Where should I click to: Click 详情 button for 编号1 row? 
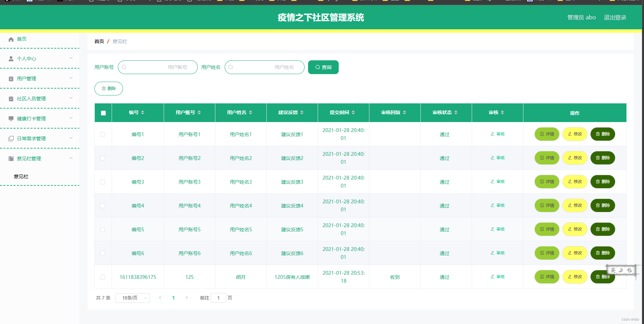(547, 134)
